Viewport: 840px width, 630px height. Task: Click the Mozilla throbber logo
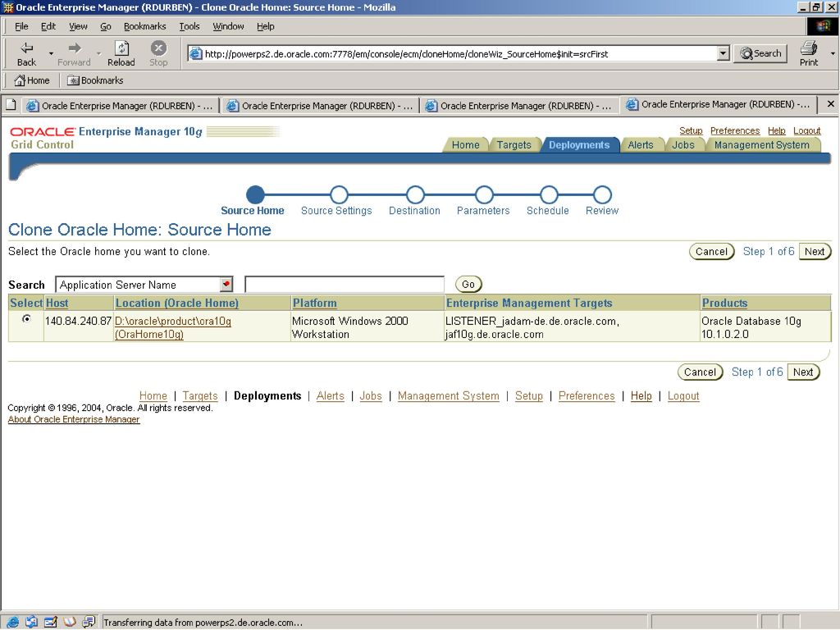point(822,26)
